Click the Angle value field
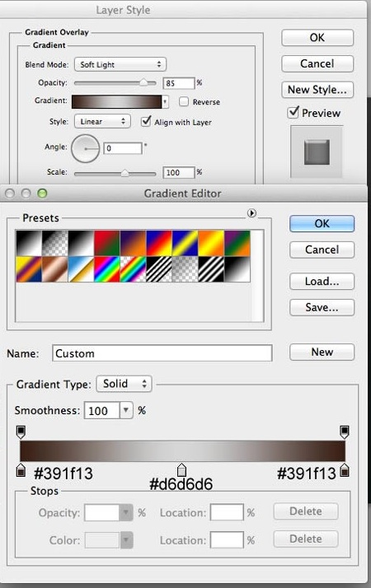 pos(123,148)
